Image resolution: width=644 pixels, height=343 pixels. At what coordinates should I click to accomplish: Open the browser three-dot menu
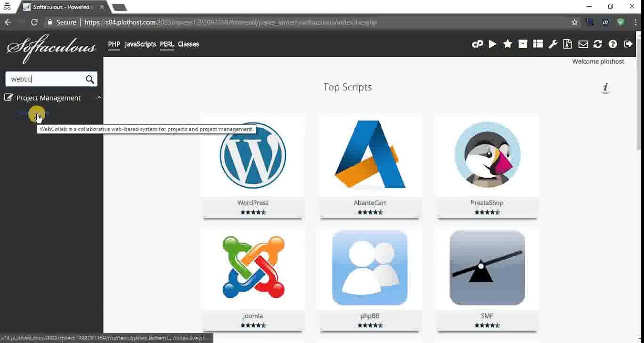click(x=635, y=22)
